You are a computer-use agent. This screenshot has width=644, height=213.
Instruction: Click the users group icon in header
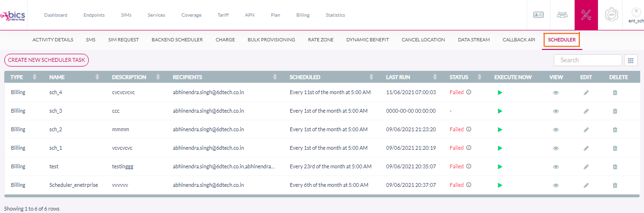pyautogui.click(x=562, y=15)
